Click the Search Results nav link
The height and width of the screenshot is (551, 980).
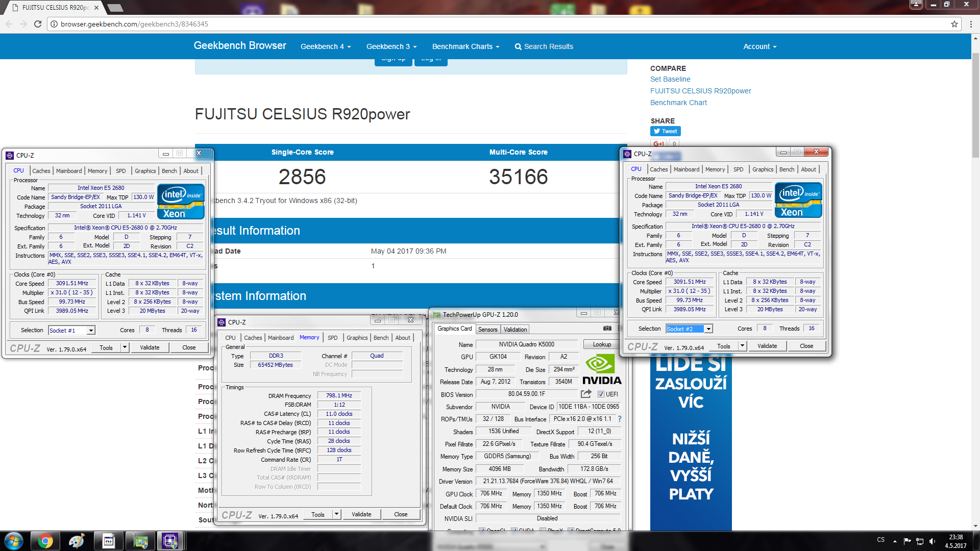(x=544, y=46)
